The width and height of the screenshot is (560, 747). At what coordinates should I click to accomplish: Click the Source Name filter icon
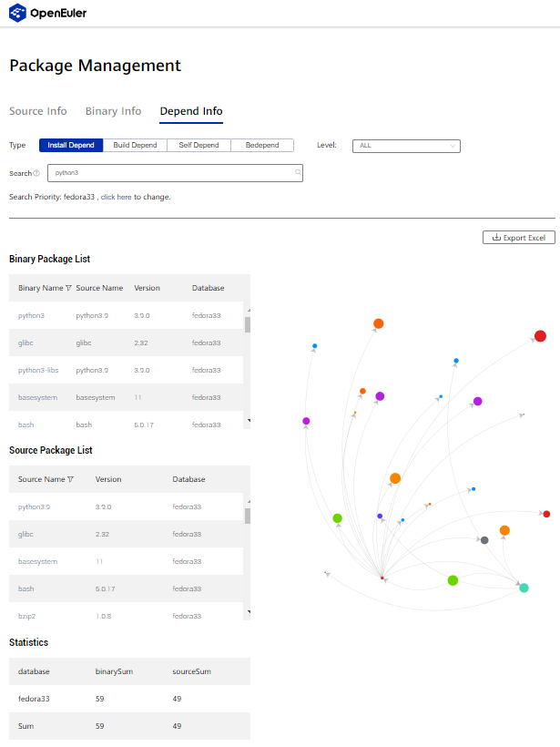(70, 479)
